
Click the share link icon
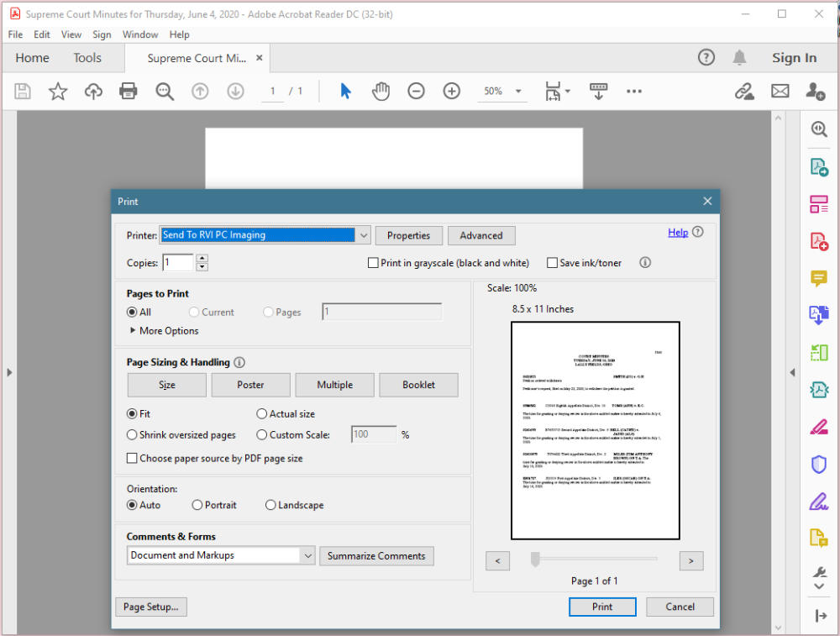(744, 91)
